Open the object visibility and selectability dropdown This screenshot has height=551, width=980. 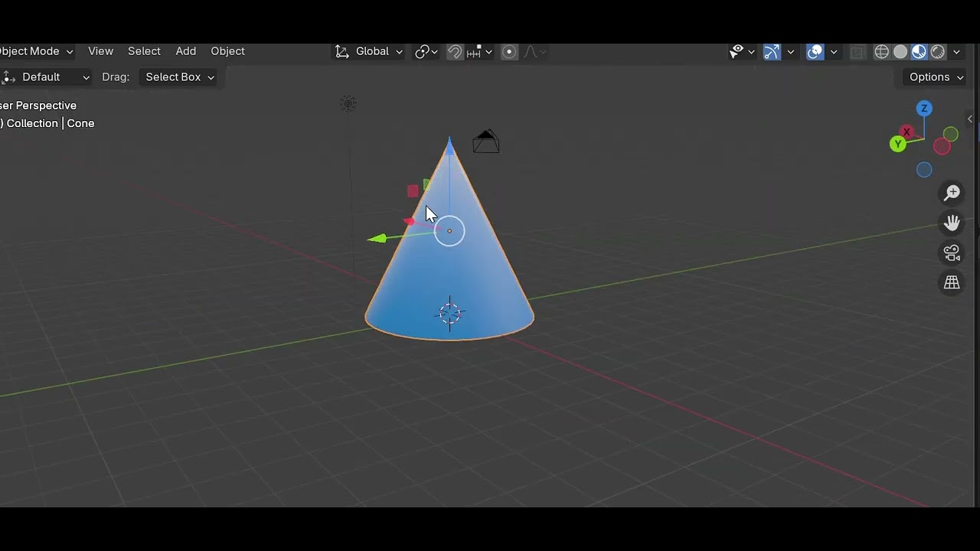point(742,51)
